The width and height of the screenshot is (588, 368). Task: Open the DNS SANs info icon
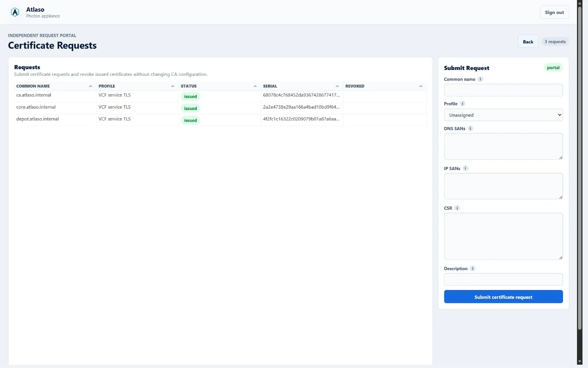470,128
